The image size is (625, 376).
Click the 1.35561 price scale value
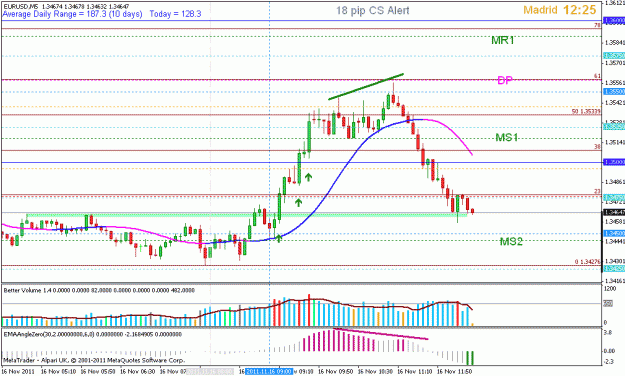click(614, 83)
